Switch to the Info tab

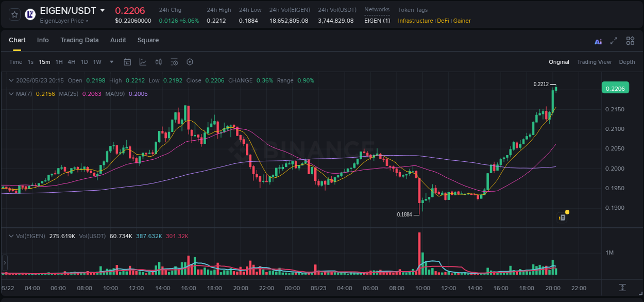coord(43,40)
